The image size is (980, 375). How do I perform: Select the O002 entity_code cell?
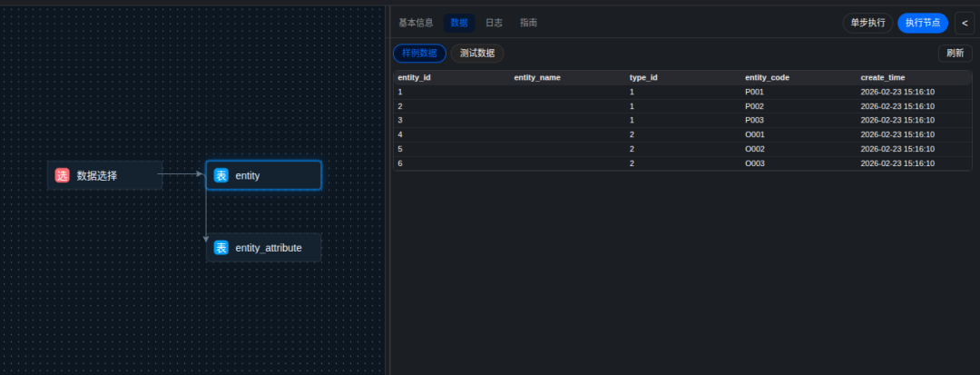(x=755, y=149)
